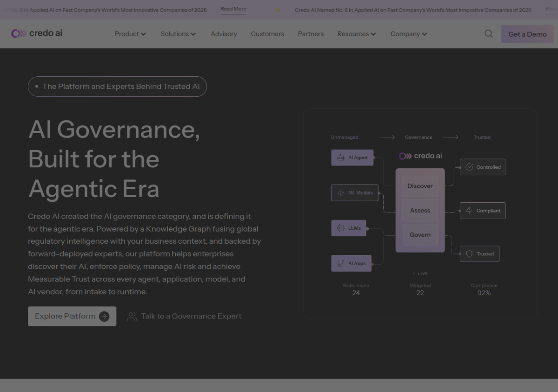
Task: Click the AI Governance headline text
Action: click(x=114, y=159)
